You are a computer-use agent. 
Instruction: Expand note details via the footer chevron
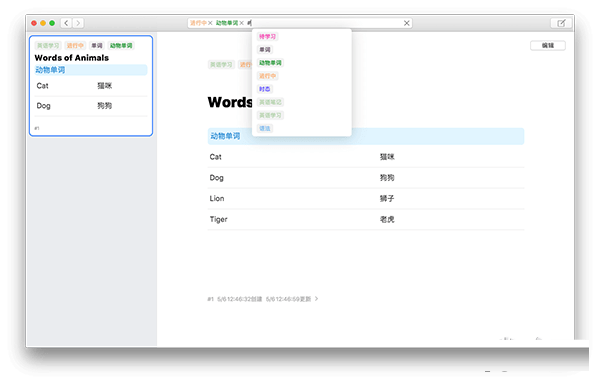pyautogui.click(x=316, y=299)
